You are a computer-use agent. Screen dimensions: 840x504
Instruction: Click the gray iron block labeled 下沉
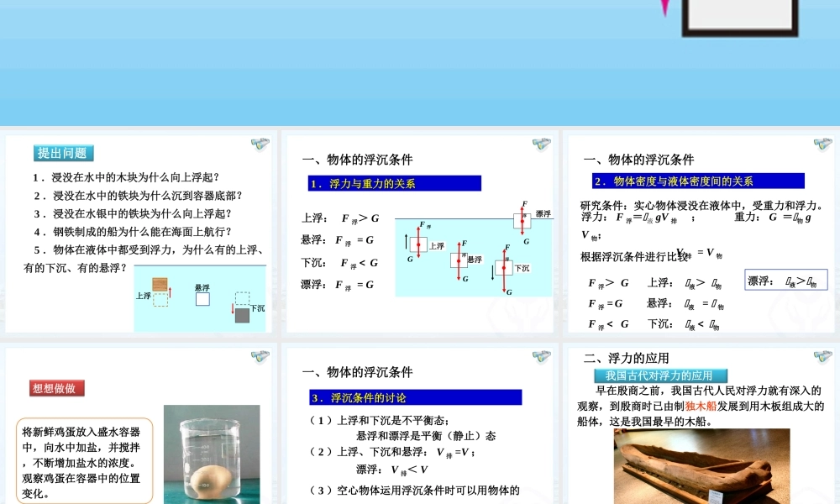[x=242, y=315]
